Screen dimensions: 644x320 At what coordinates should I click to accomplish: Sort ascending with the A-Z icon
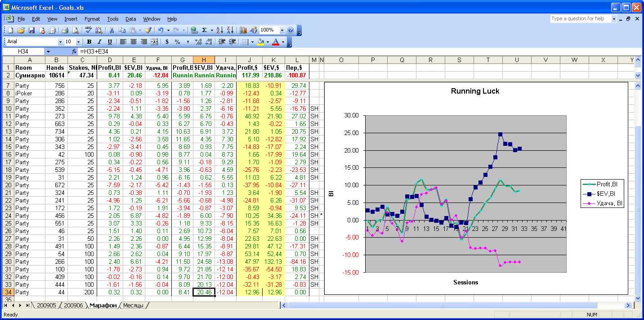[x=219, y=30]
